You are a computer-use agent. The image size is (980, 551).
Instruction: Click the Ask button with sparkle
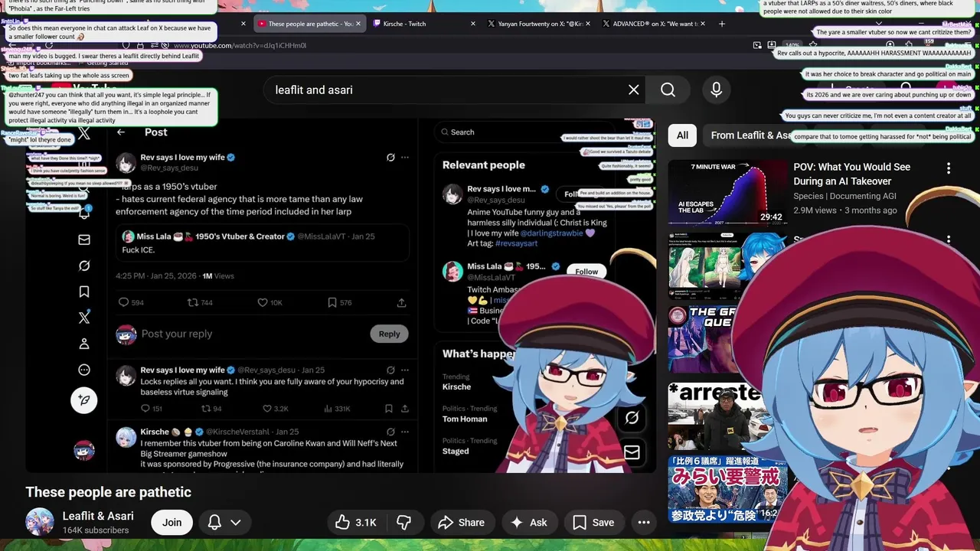tap(529, 522)
